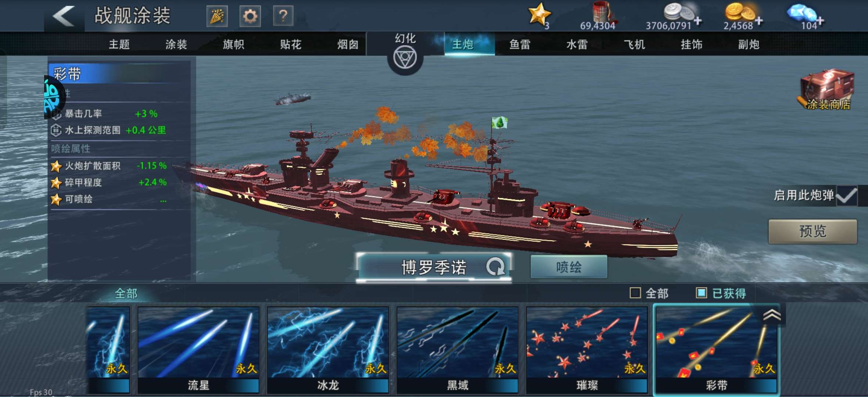Viewport: 868px width, 397px height.
Task: Click the 预览 preview button
Action: 813,231
